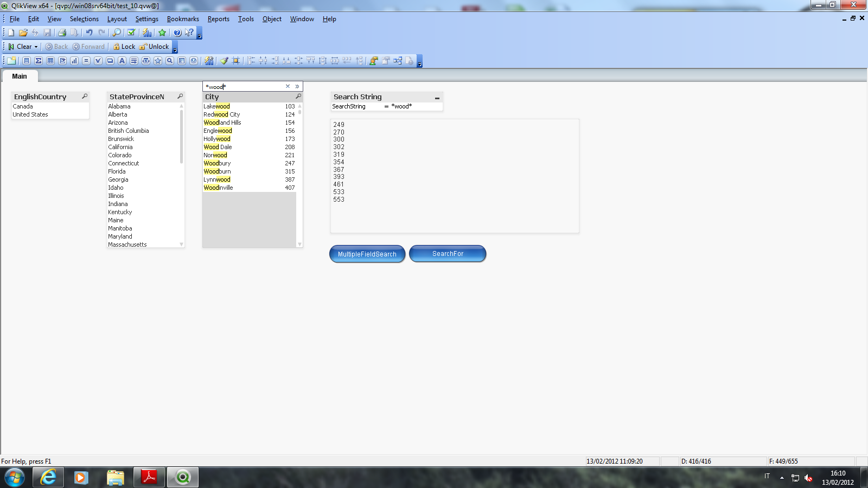Select Woodland Hills in City results

[x=250, y=123]
